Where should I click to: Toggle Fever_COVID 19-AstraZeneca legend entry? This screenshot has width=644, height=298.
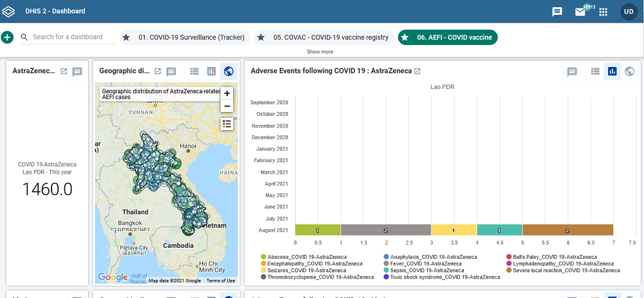point(422,263)
